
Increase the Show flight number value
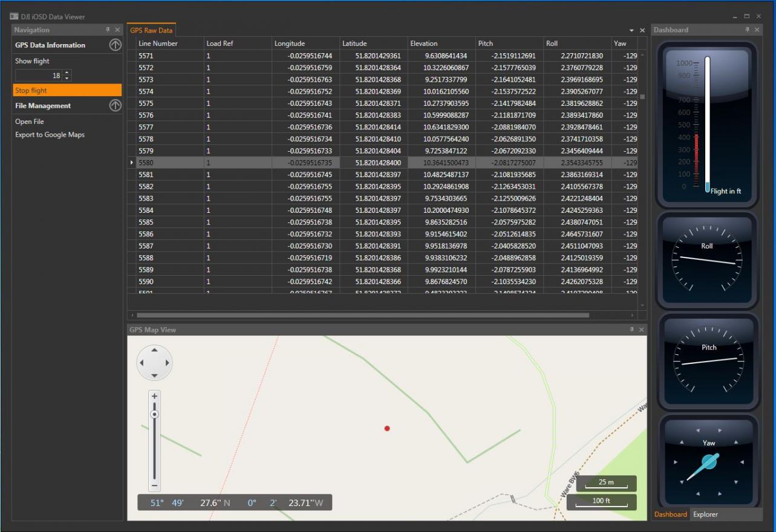click(x=67, y=73)
